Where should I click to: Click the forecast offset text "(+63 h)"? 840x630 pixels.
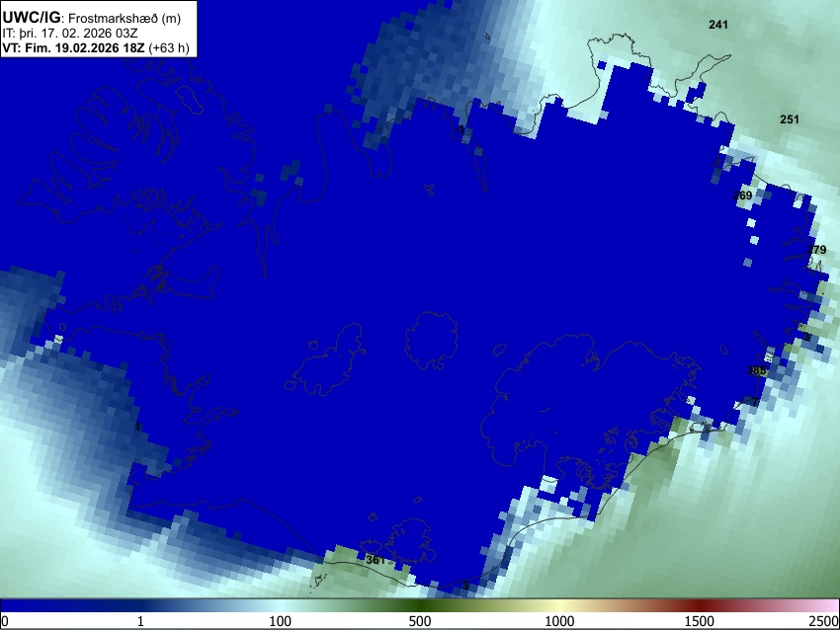click(169, 47)
